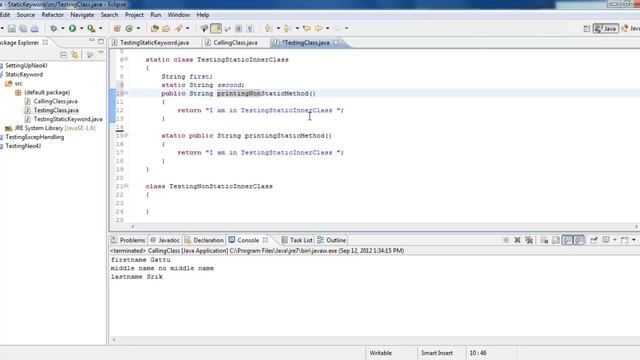640x360 pixels.
Task: Switch to TestingStaticKeyword.java editor tab
Action: [151, 42]
